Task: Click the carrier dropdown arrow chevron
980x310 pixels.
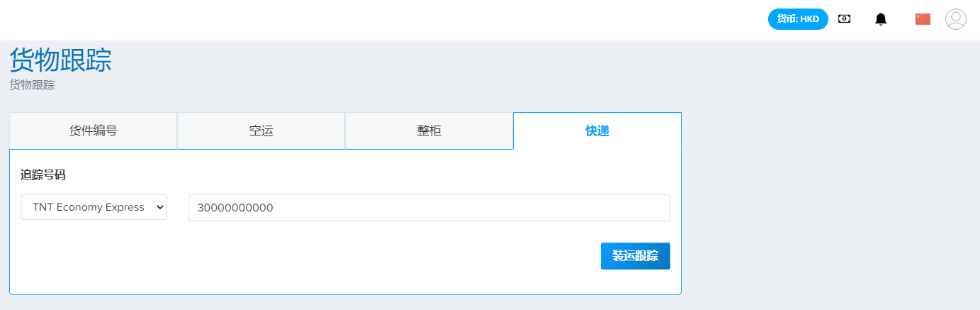Action: pos(159,207)
